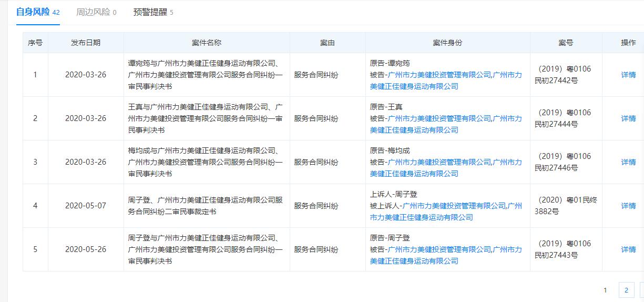Select case name starting with 周子登与广州市
The image size is (644, 302).
(x=206, y=249)
